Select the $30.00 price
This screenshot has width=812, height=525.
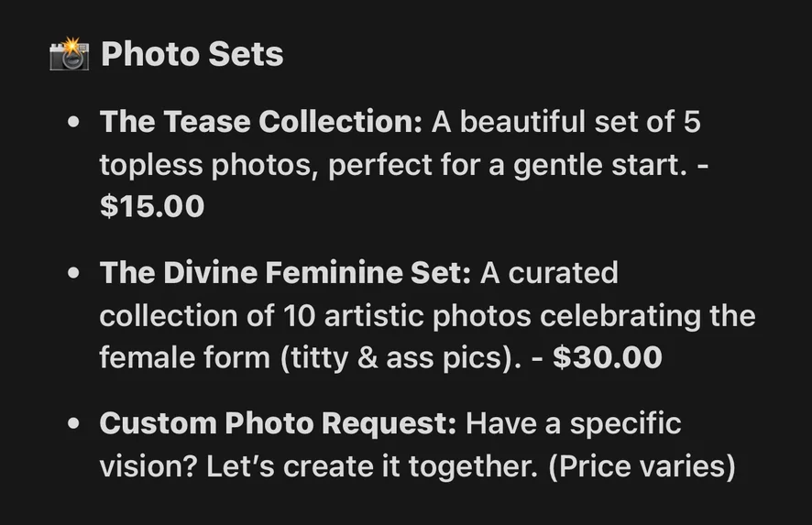pyautogui.click(x=607, y=357)
